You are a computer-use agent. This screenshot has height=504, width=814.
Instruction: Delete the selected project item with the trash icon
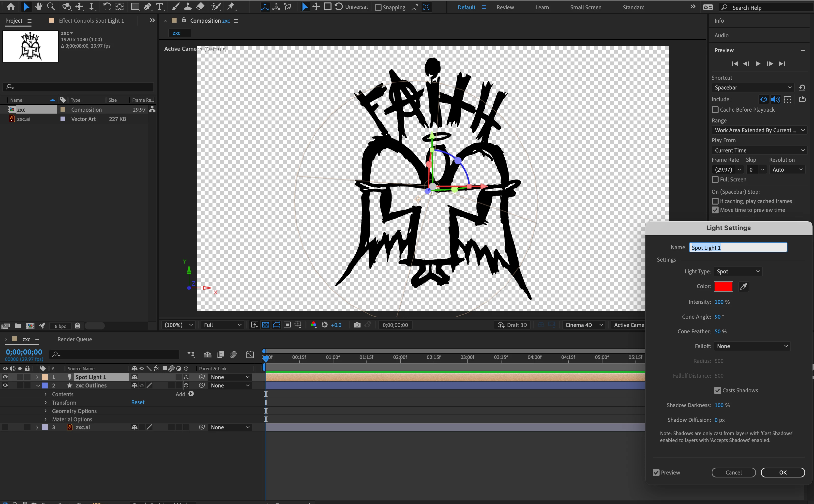(77, 326)
